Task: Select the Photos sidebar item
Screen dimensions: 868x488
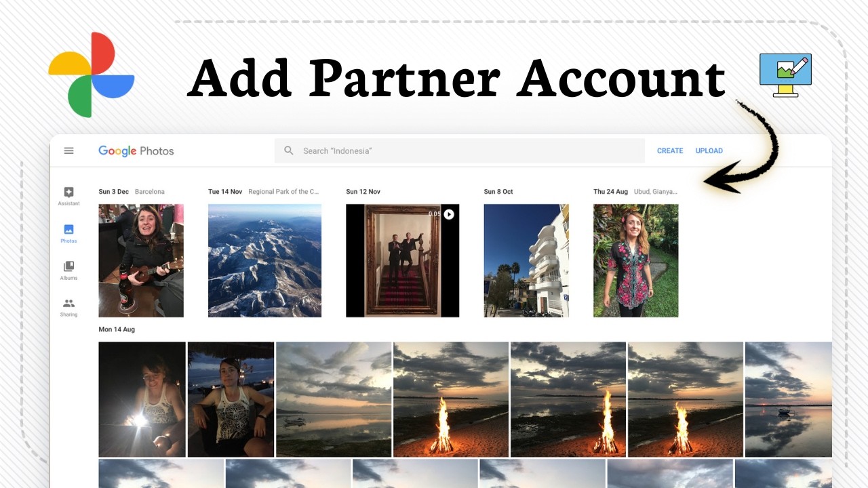Action: (x=68, y=233)
